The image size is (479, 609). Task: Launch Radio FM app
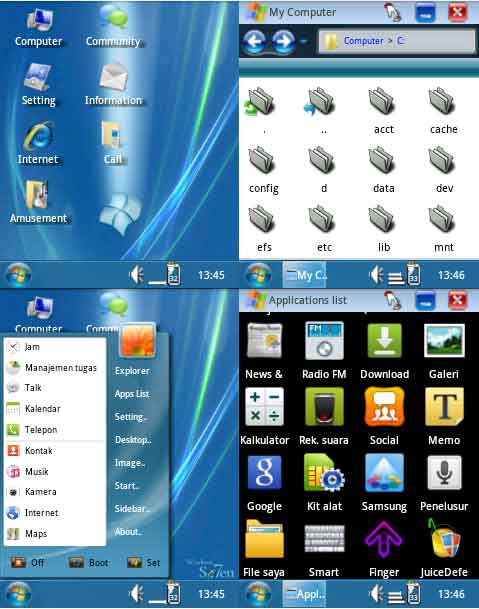pos(324,351)
